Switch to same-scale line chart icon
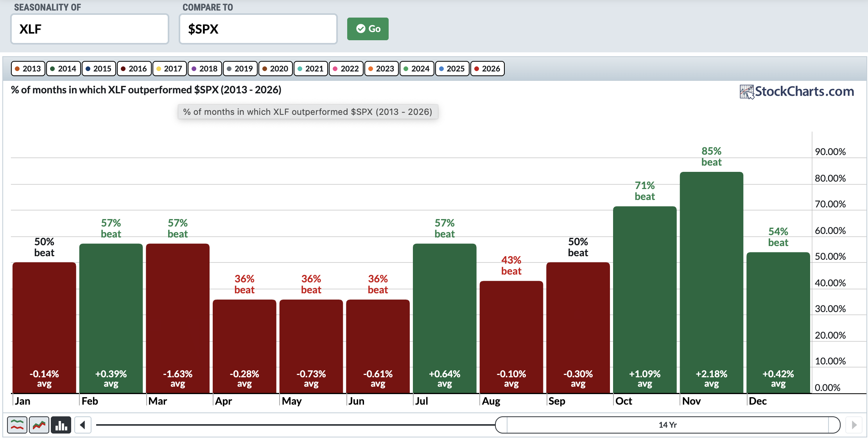This screenshot has height=439, width=868. click(x=39, y=425)
